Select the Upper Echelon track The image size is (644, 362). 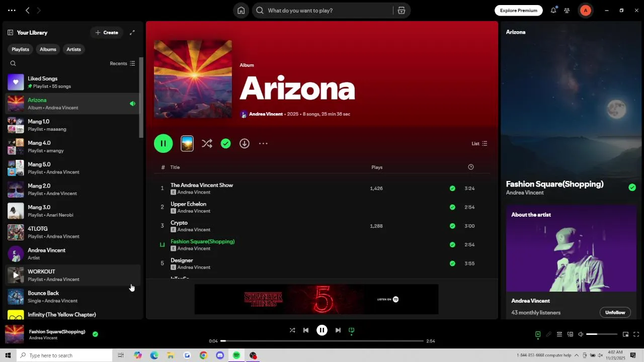(322, 207)
